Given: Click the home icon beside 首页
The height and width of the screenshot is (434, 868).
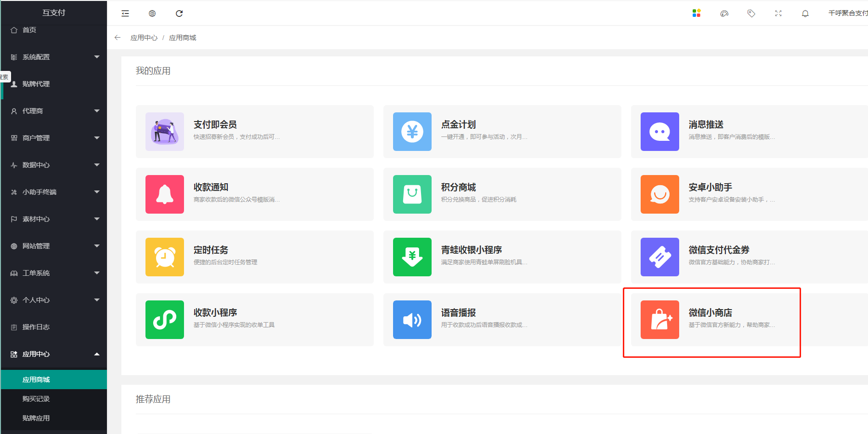Looking at the screenshot, I should tap(14, 30).
